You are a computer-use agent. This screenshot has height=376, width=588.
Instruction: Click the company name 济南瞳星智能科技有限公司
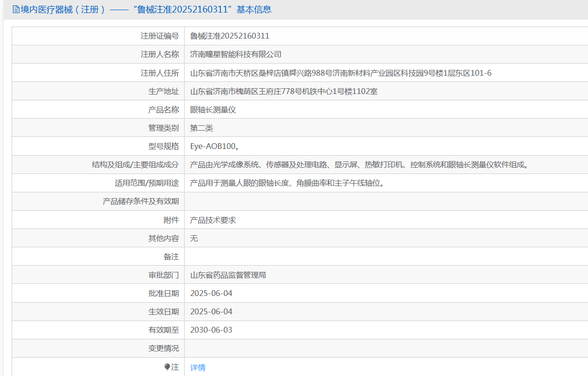tap(236, 54)
